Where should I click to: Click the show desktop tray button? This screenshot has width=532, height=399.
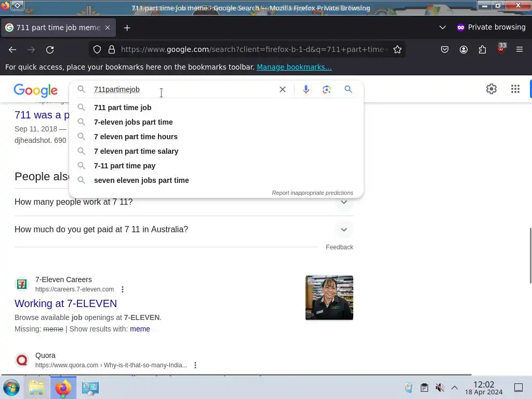tap(518, 388)
